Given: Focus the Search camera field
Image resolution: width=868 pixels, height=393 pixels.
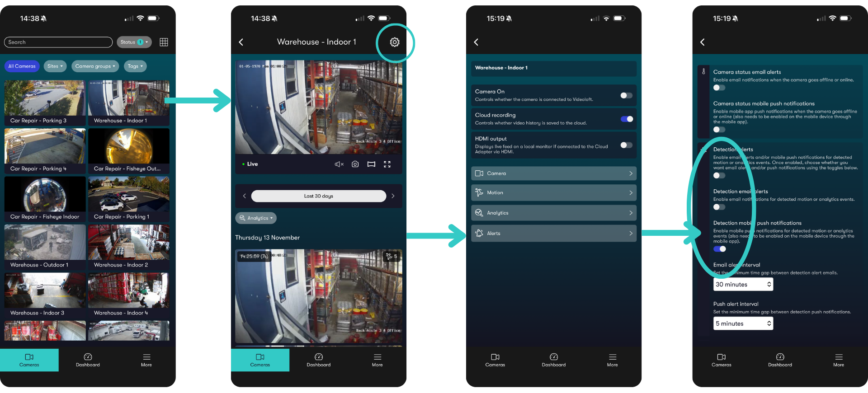Looking at the screenshot, I should point(58,42).
